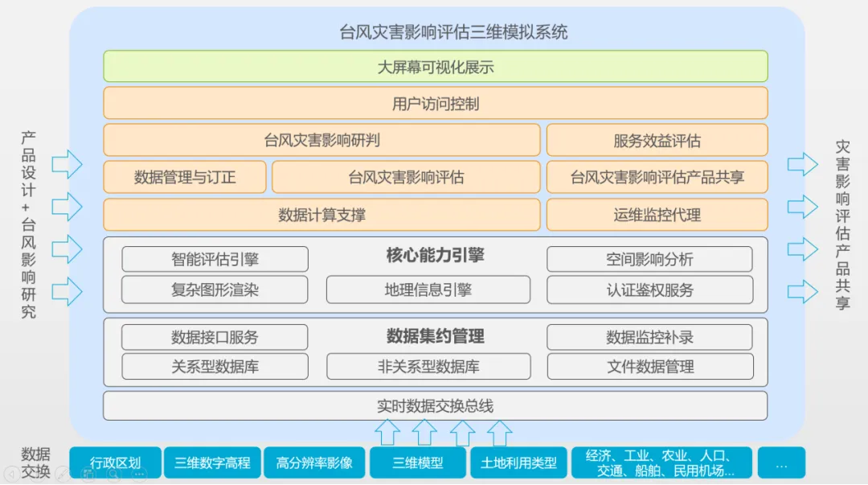This screenshot has width=868, height=485.
Task: Click the 服务效益评估 box
Action: point(657,140)
